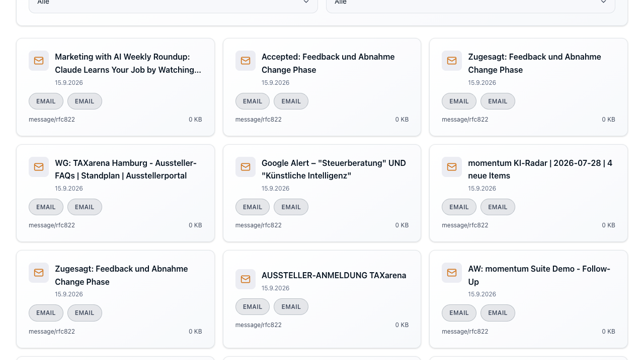This screenshot has height=360, width=640.
Task: Click date 15.9.2026 under AW: momentum Suite Demo
Action: [x=482, y=294]
